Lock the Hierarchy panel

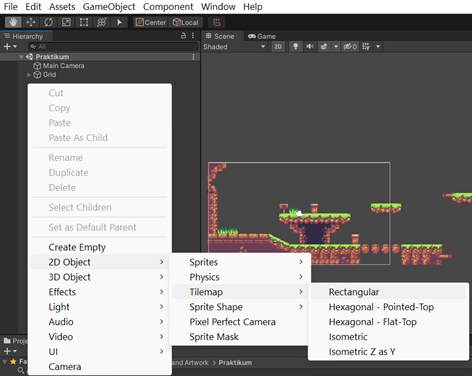tap(183, 36)
